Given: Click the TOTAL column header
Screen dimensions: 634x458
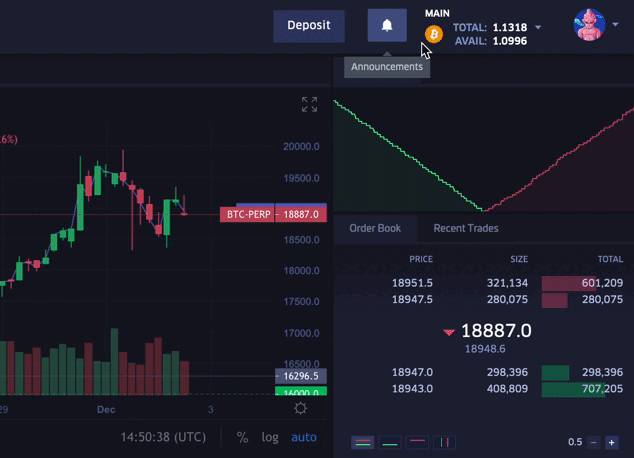Looking at the screenshot, I should click(x=611, y=259).
